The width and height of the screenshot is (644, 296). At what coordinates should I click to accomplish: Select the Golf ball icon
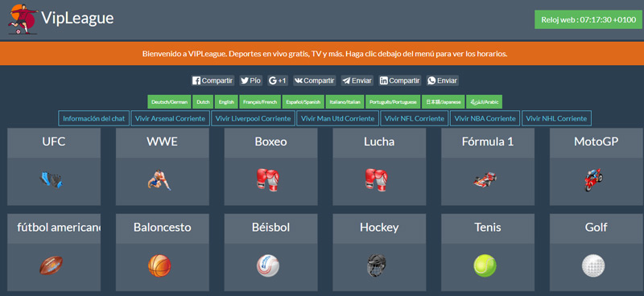click(x=593, y=265)
